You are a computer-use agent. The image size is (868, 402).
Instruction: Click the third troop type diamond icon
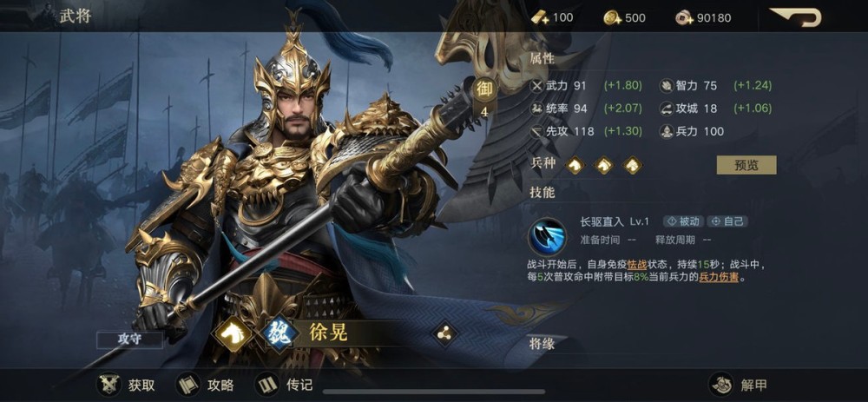(632, 164)
